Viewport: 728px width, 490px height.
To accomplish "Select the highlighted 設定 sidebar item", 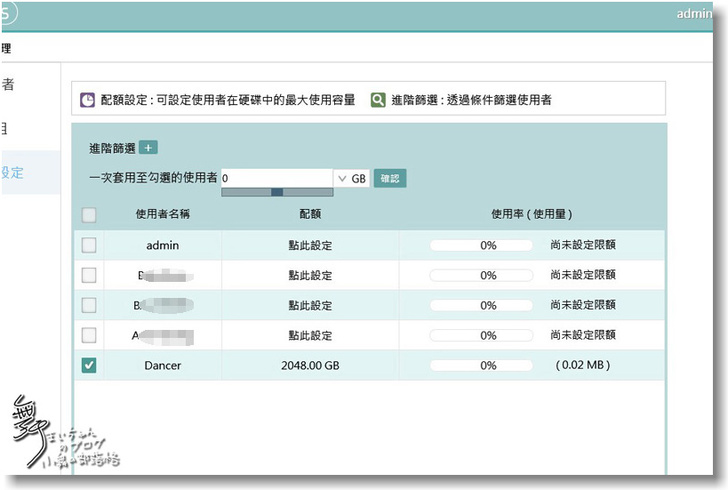I will click(14, 172).
